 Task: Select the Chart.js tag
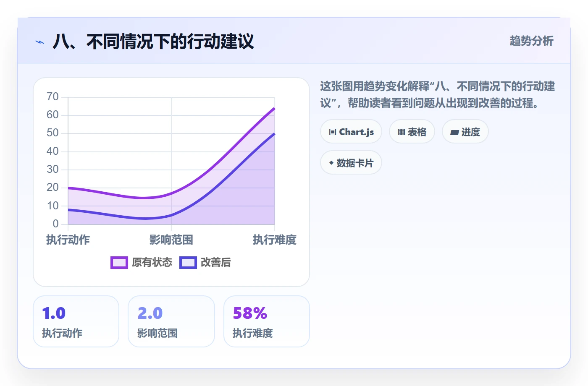(x=351, y=132)
